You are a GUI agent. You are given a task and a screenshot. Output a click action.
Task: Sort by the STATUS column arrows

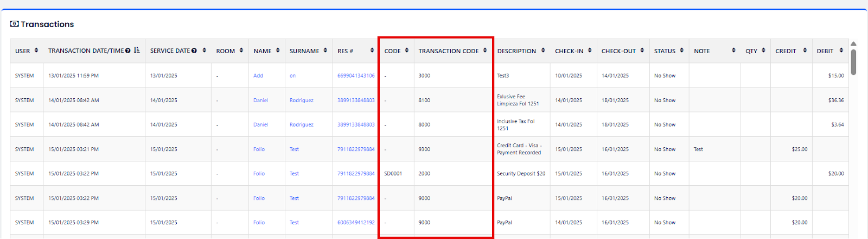682,51
